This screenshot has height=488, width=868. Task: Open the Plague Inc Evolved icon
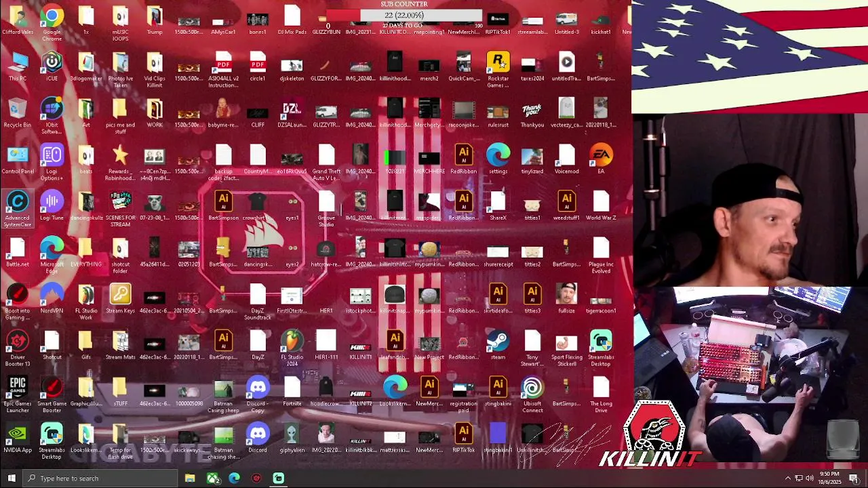click(601, 256)
